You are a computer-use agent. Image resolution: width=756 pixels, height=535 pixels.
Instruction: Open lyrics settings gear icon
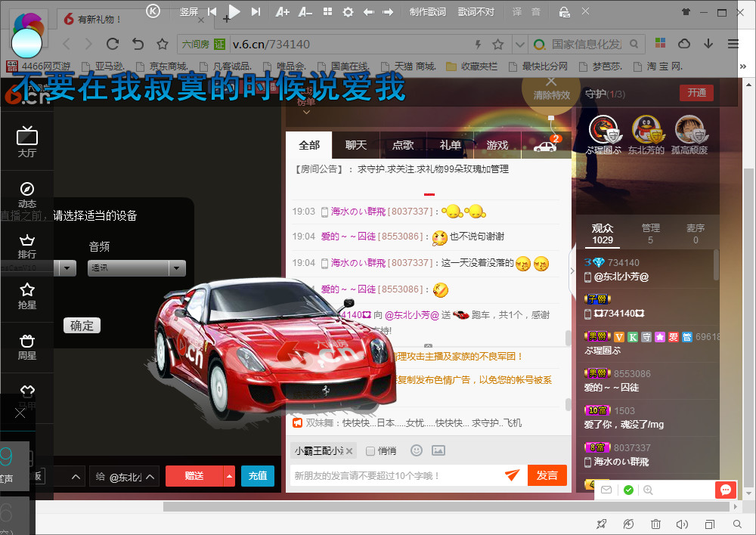click(348, 12)
